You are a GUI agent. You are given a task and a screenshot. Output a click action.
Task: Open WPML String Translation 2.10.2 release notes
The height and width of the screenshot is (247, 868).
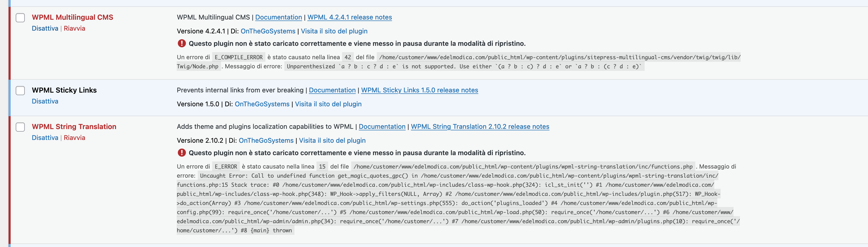[480, 126]
